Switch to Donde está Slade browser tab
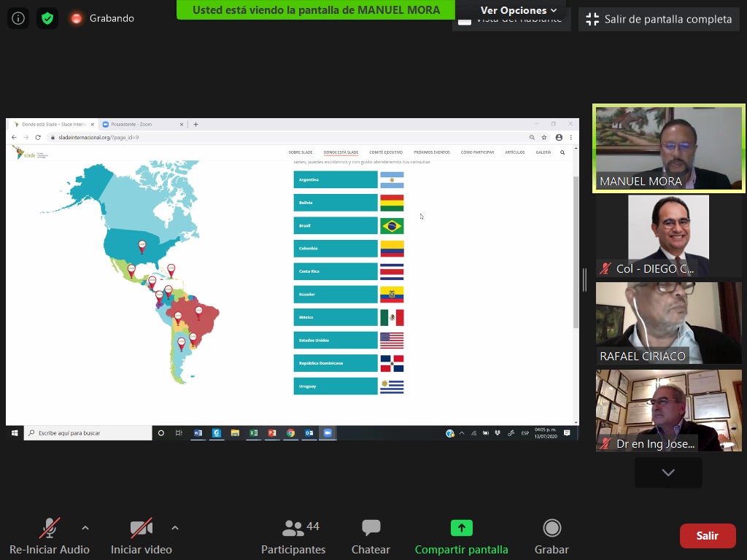The height and width of the screenshot is (560, 747). tap(53, 124)
